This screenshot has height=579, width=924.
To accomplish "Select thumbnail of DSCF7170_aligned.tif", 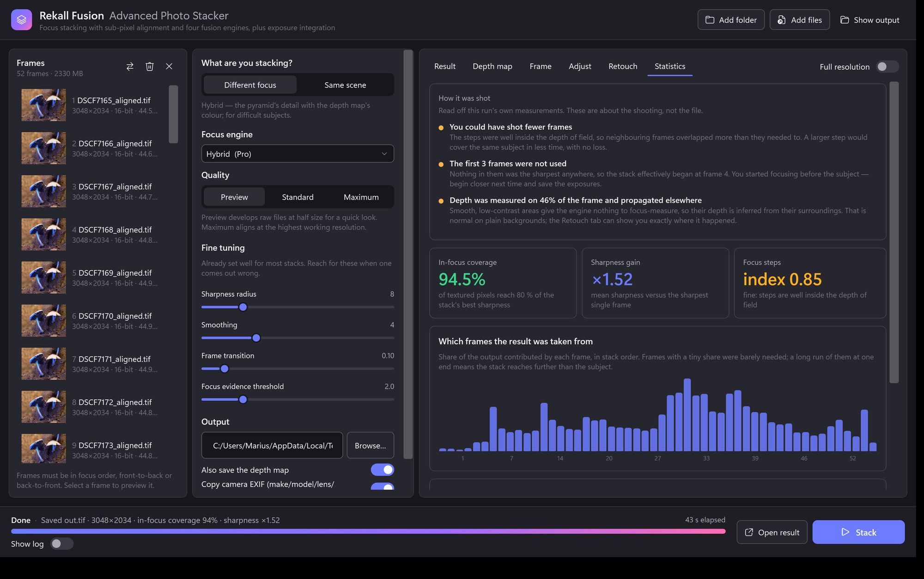I will click(43, 321).
